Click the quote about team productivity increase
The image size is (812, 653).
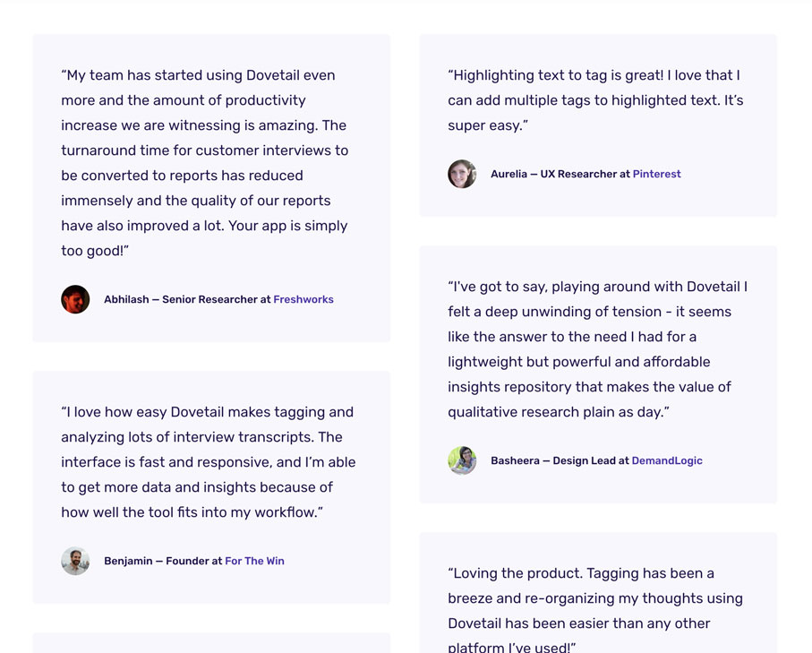204,163
